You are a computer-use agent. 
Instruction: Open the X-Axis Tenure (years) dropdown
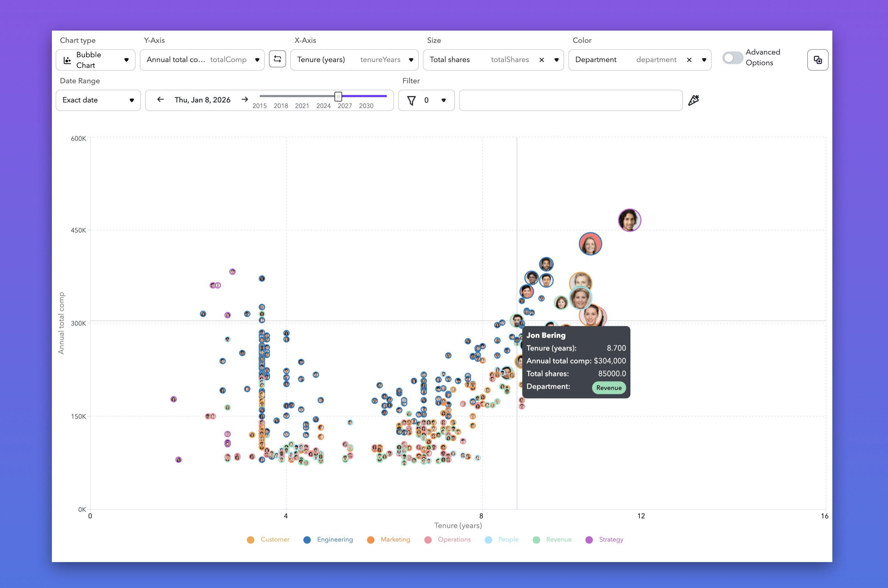coord(354,60)
